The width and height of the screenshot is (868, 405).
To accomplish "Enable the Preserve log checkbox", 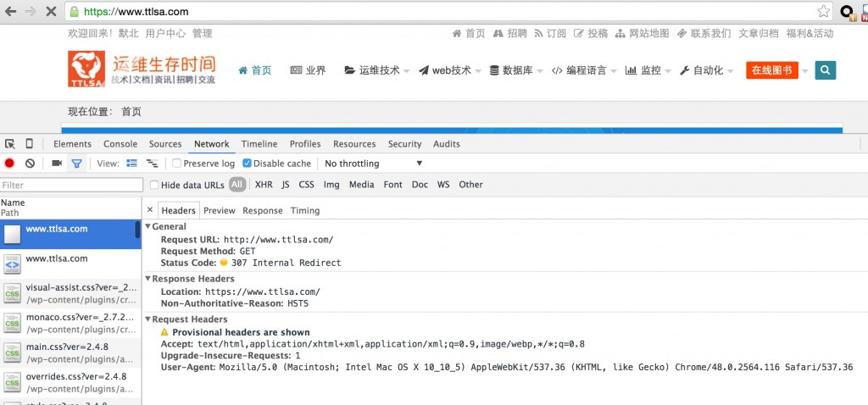I will coord(176,164).
